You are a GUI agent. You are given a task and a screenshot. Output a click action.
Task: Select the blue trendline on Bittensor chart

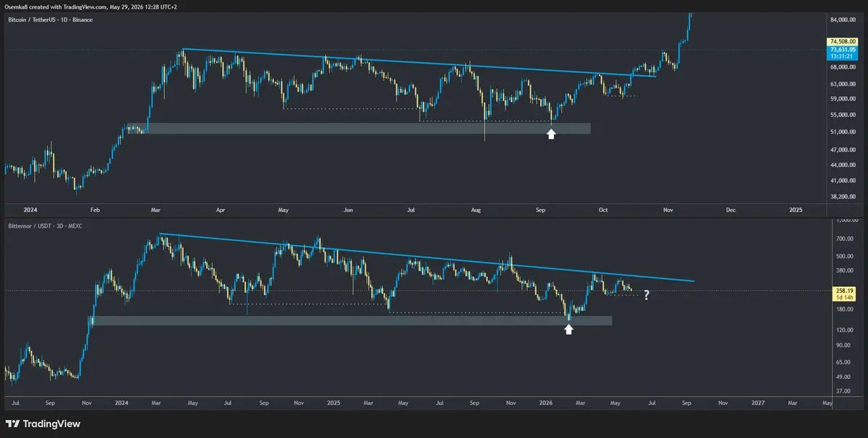tap(427, 257)
